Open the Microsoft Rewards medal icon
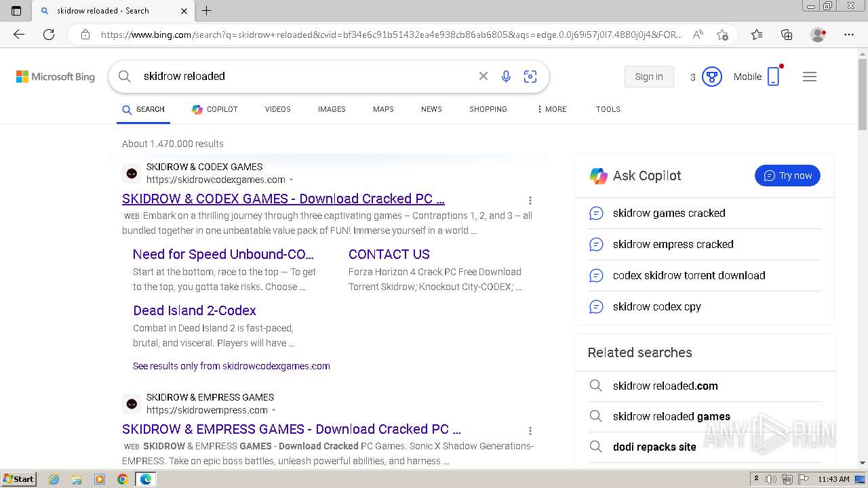Image resolution: width=868 pixels, height=488 pixels. click(x=711, y=77)
